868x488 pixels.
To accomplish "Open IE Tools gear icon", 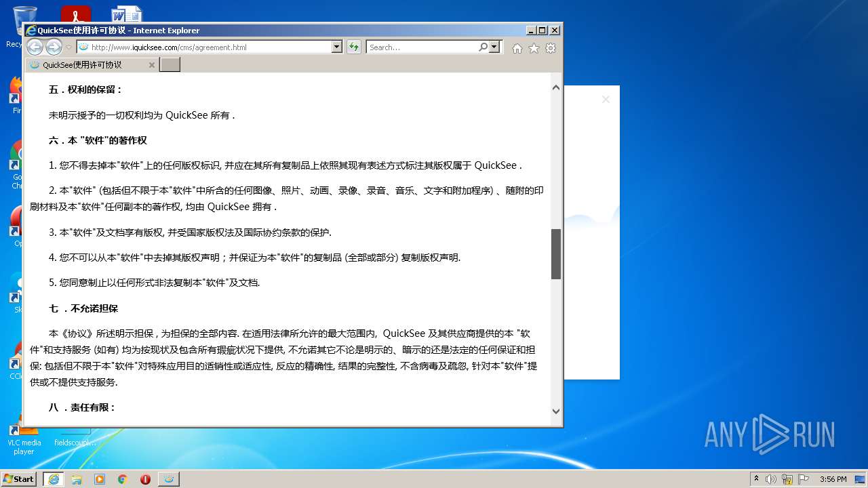I will 551,48.
